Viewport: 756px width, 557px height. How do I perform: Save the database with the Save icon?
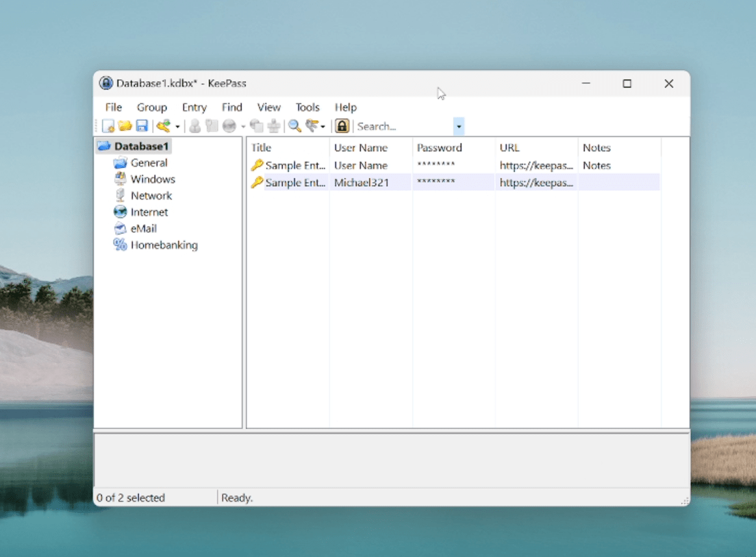141,126
